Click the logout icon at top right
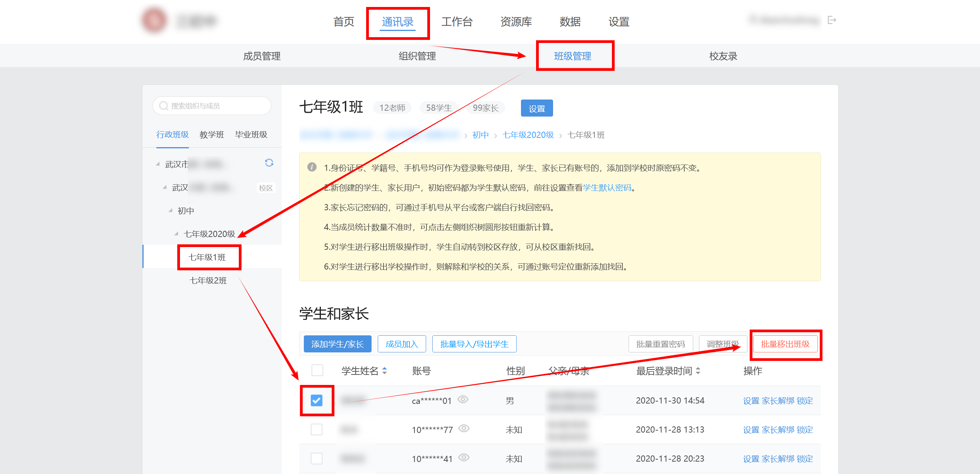Image resolution: width=980 pixels, height=474 pixels. click(x=831, y=20)
